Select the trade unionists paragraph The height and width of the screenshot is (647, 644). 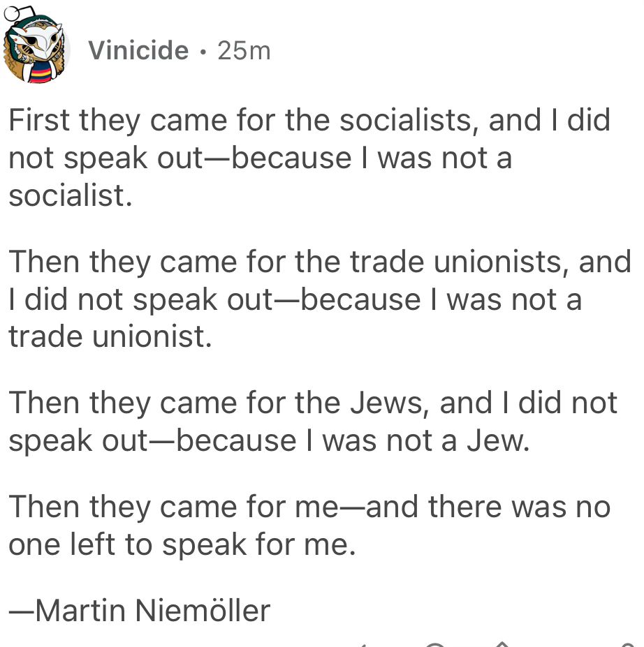[x=320, y=298]
